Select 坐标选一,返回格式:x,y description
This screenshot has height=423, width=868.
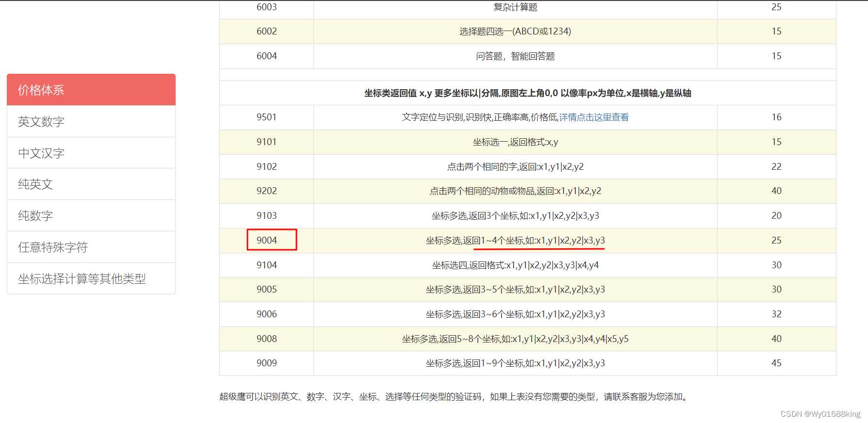(515, 142)
